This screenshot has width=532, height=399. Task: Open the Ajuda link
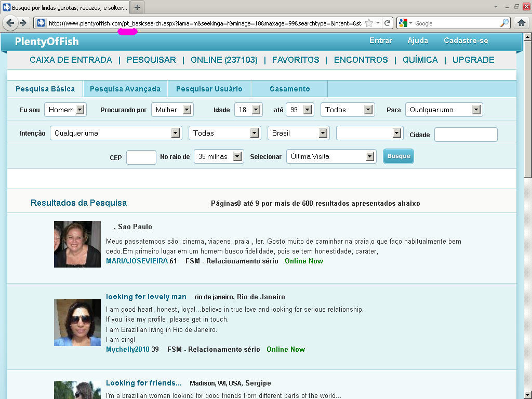click(x=418, y=41)
